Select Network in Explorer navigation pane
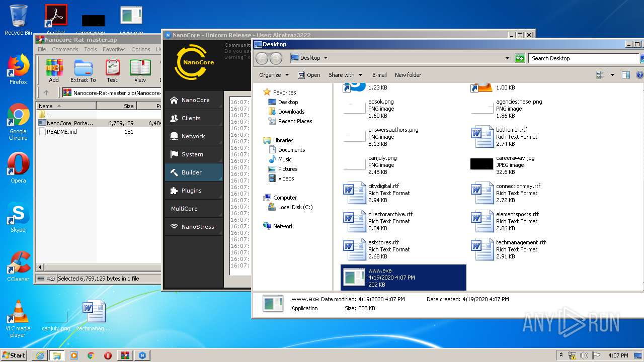644x362 pixels. pos(283,226)
